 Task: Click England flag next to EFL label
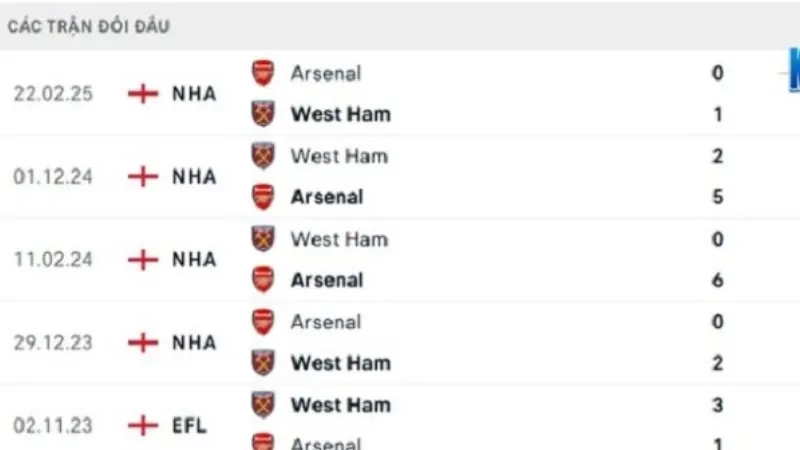click(144, 426)
